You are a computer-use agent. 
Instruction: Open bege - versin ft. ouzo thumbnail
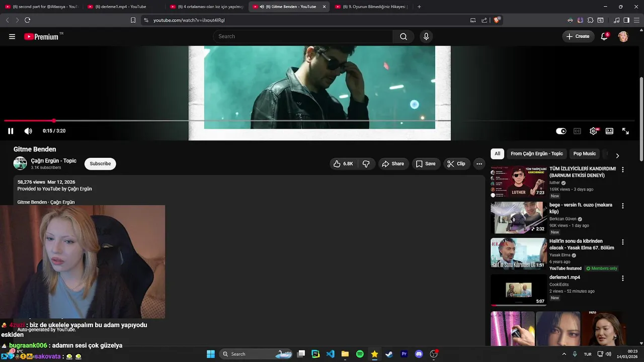click(519, 218)
